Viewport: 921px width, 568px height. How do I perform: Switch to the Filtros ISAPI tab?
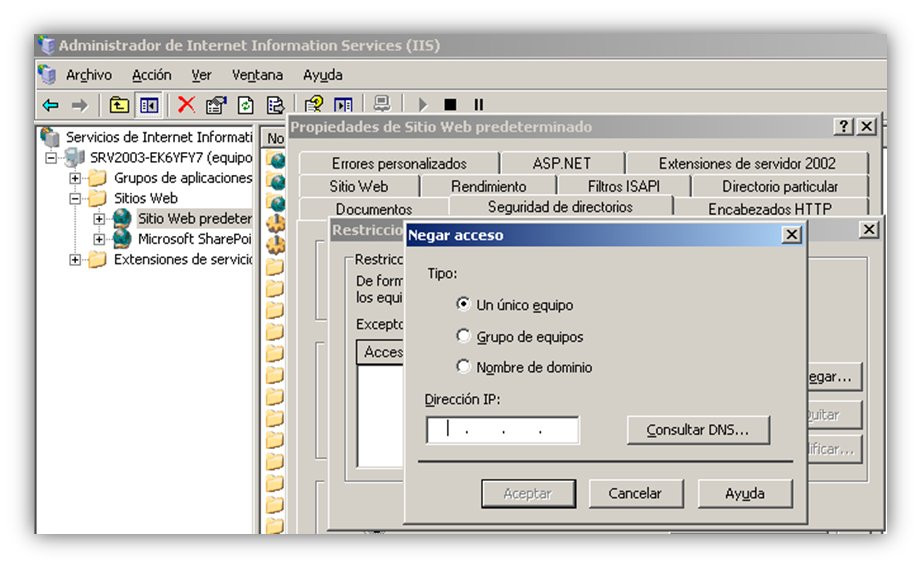coord(623,186)
